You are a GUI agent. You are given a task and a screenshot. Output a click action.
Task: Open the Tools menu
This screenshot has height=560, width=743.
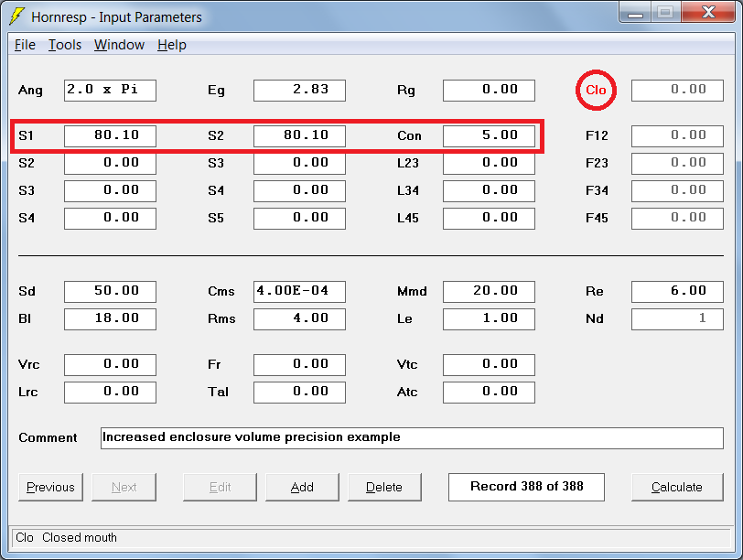[65, 45]
